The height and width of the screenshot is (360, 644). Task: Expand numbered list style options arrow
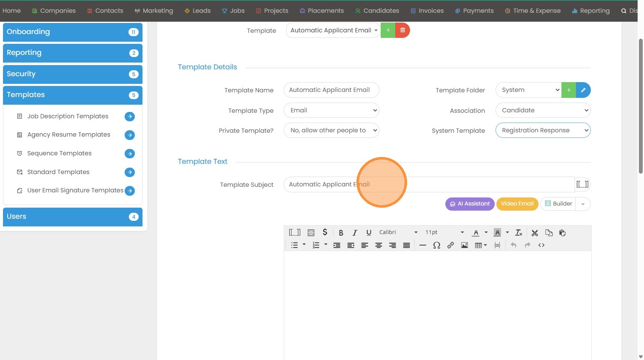326,245
